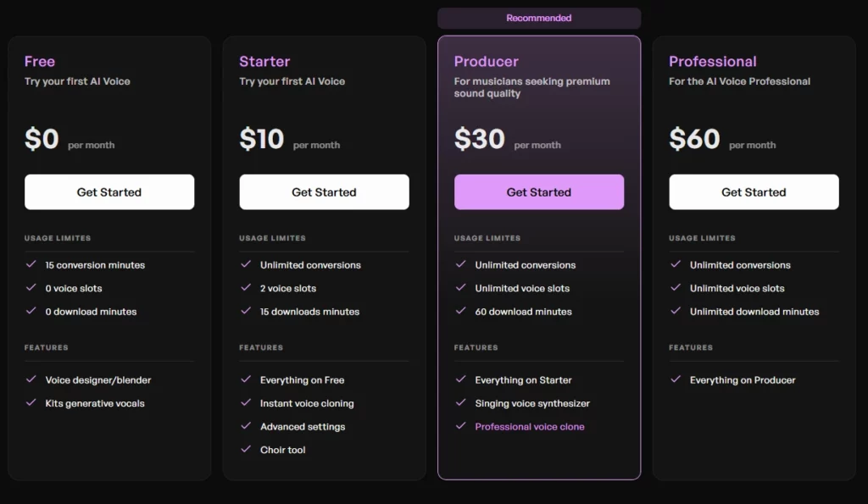Click the checkmark next to Voice designer/blender

pos(31,379)
